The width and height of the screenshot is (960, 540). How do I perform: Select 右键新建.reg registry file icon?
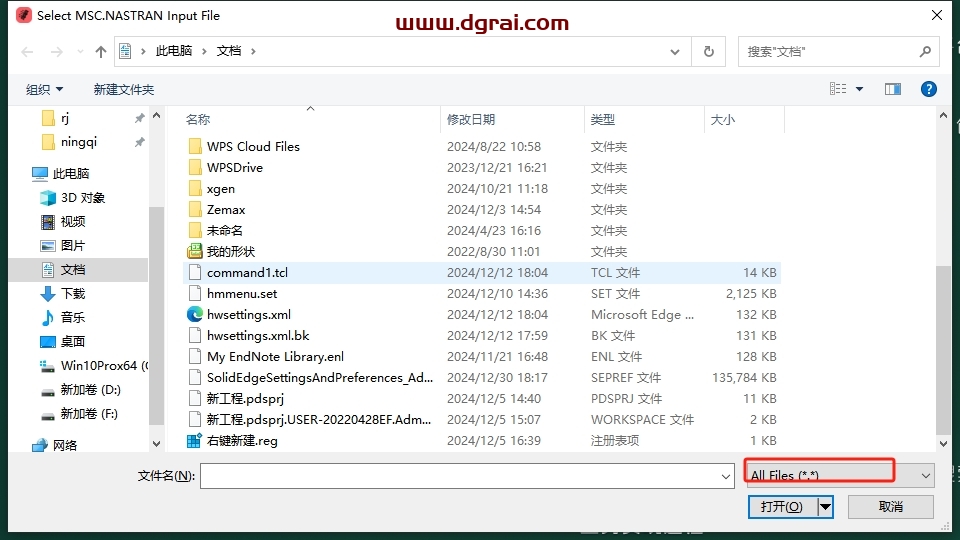pyautogui.click(x=195, y=440)
